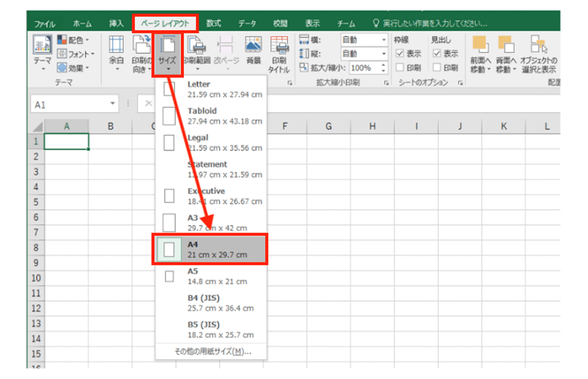Open the ファイル tab

(44, 24)
